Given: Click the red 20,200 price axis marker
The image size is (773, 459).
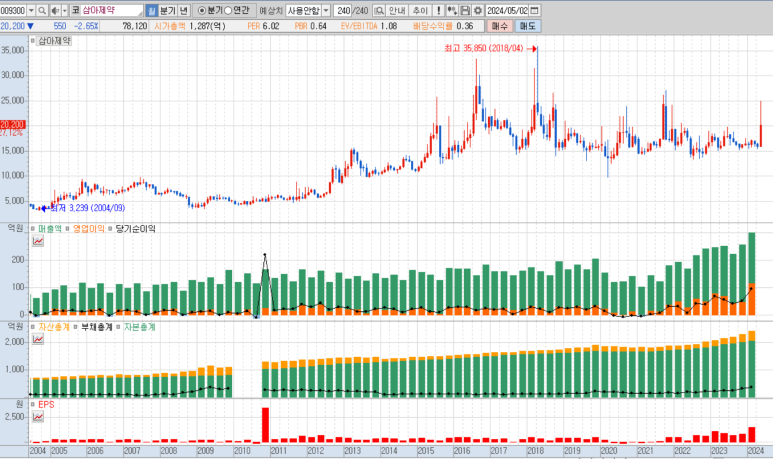Looking at the screenshot, I should 13,124.
